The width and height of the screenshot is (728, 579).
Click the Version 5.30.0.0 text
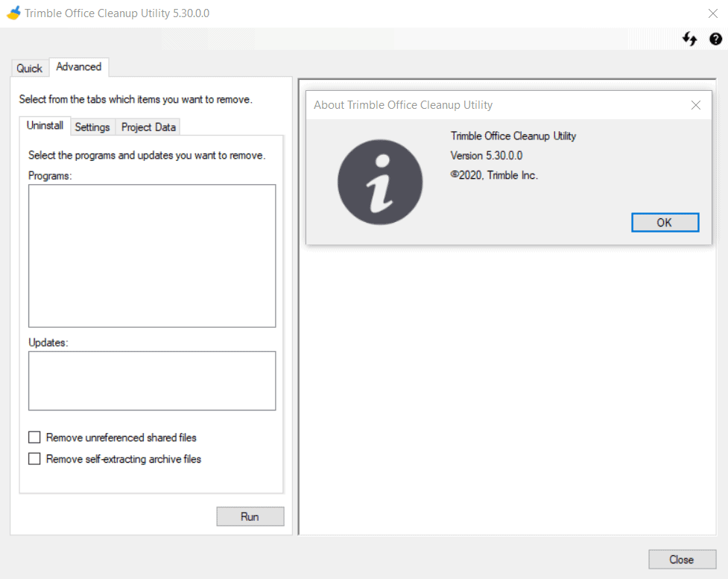point(486,156)
